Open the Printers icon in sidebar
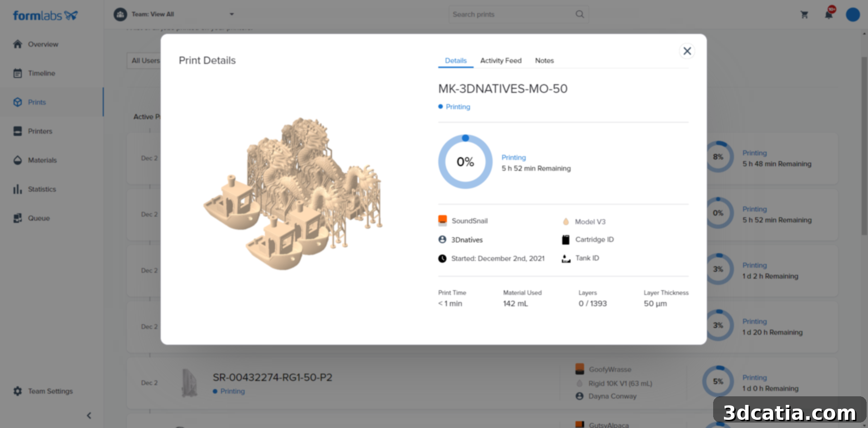The image size is (868, 428). (x=18, y=131)
